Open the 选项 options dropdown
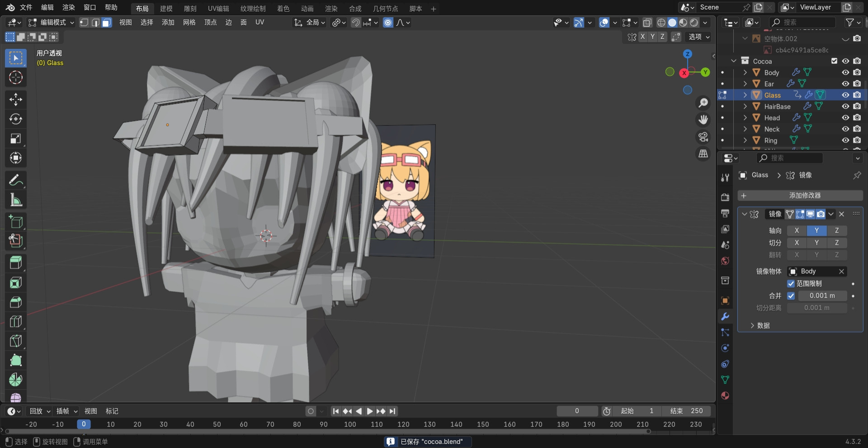This screenshot has height=448, width=868. [x=699, y=37]
